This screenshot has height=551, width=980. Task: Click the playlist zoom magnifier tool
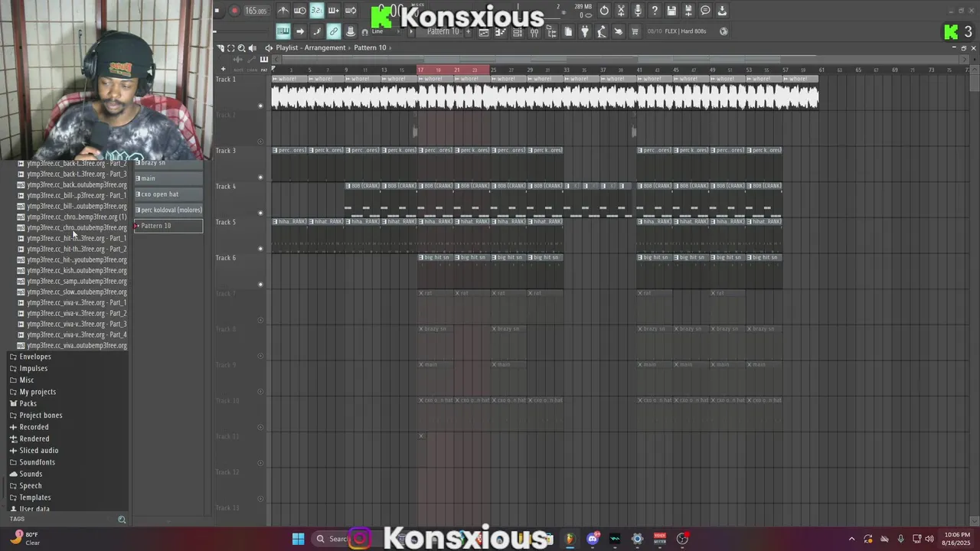242,47
